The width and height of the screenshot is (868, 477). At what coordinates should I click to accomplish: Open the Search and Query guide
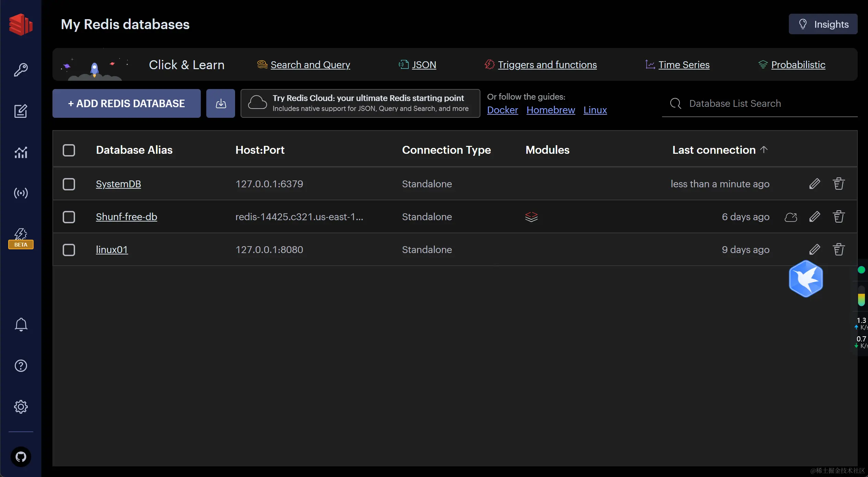pos(310,65)
